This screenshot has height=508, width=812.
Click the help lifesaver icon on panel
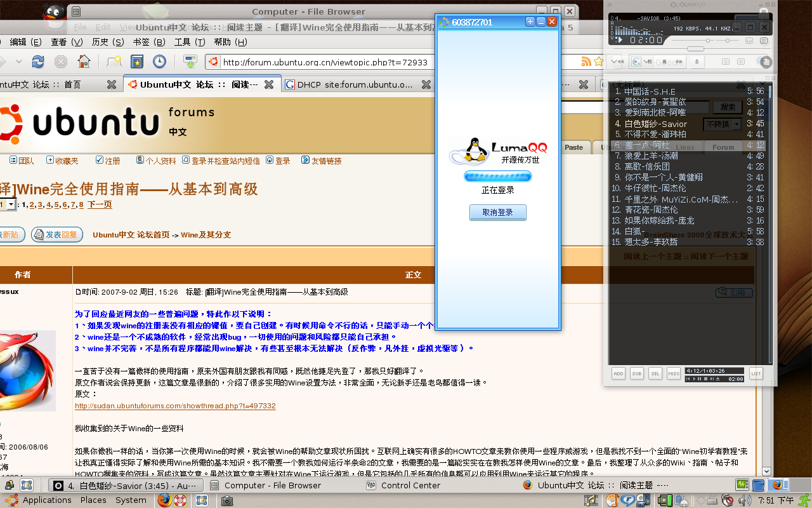[180, 500]
